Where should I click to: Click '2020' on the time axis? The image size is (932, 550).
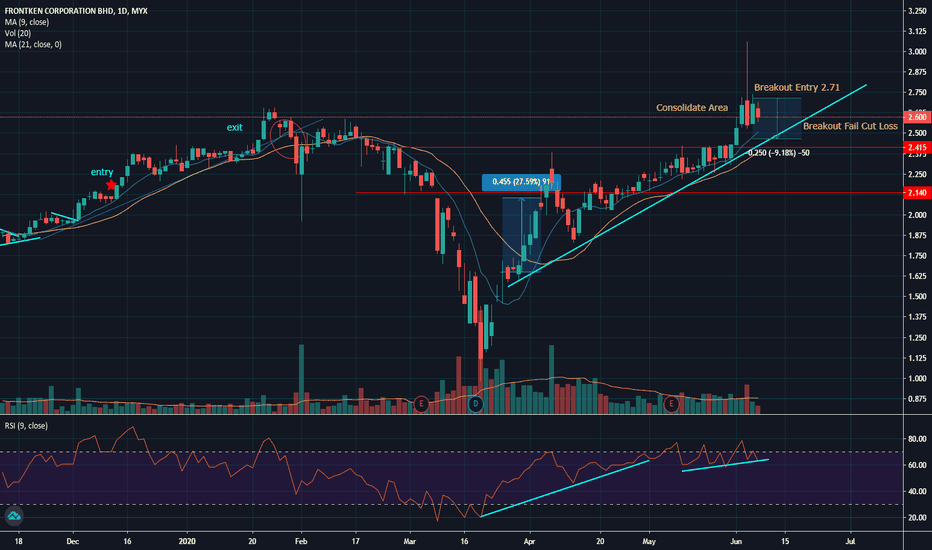(187, 541)
